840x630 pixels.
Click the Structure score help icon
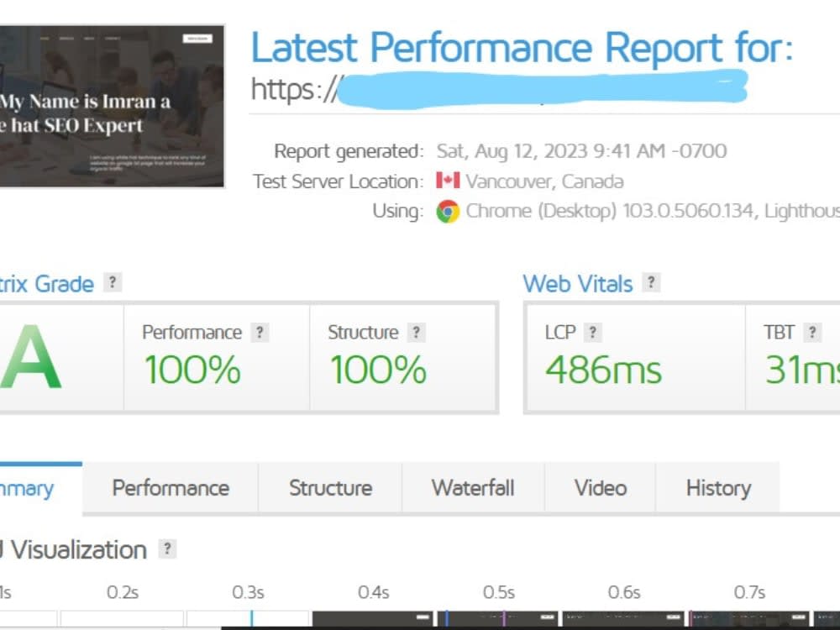[417, 332]
